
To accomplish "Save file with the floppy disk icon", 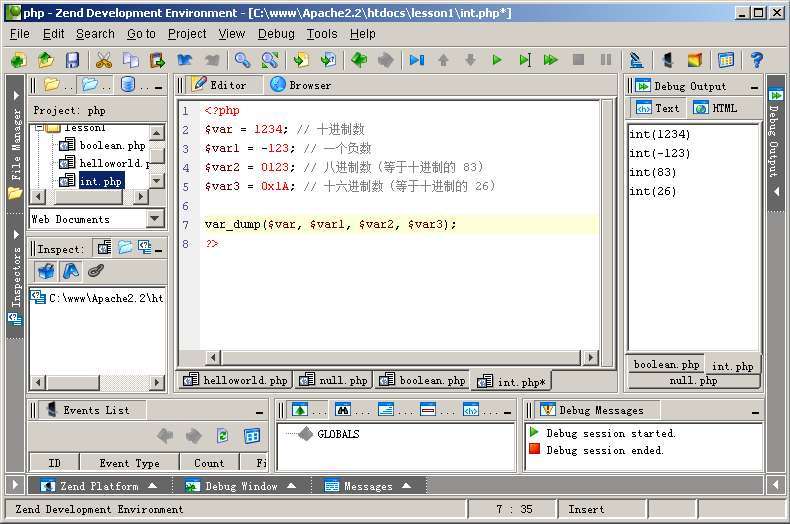I will tap(73, 60).
